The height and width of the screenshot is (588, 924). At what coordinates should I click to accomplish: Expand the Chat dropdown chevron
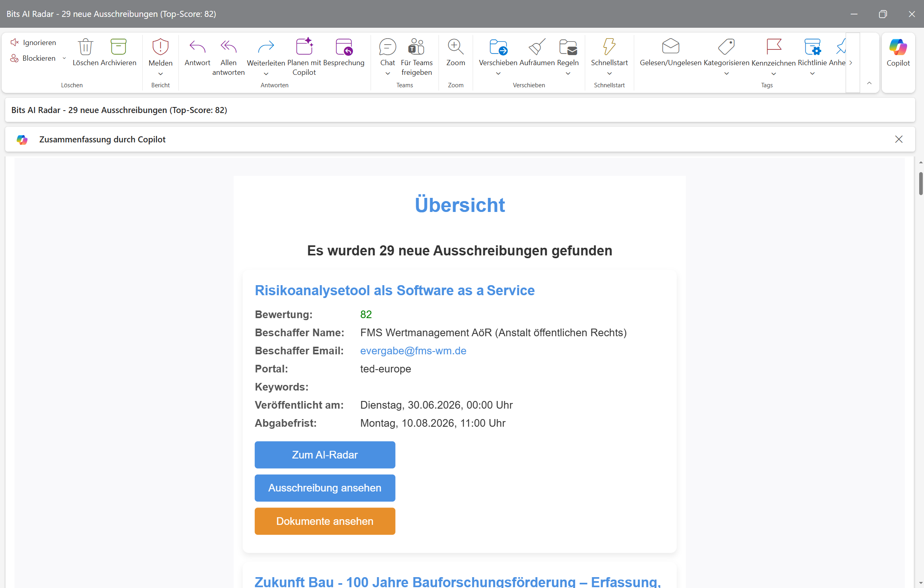pyautogui.click(x=387, y=74)
